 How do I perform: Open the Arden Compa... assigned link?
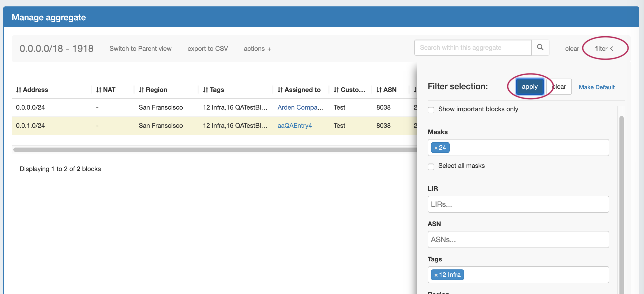[300, 107]
